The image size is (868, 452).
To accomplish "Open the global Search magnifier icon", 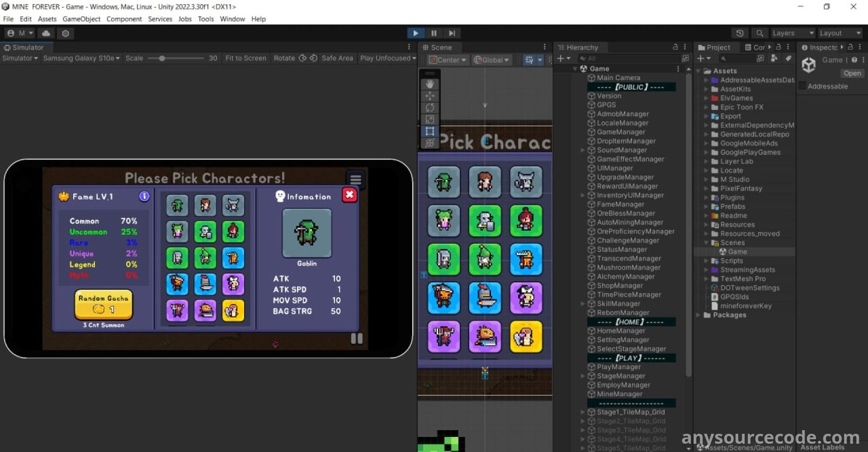I will coord(759,33).
